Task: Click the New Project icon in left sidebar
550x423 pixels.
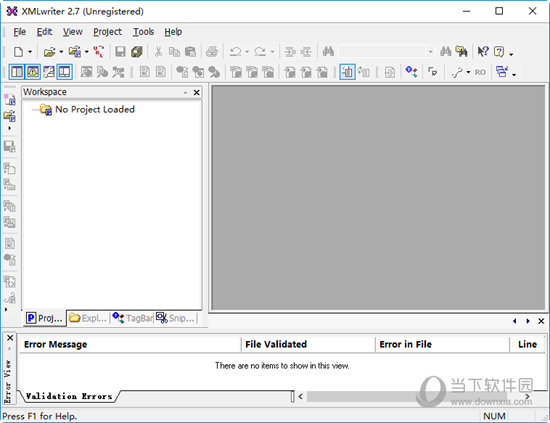Action: (x=10, y=100)
